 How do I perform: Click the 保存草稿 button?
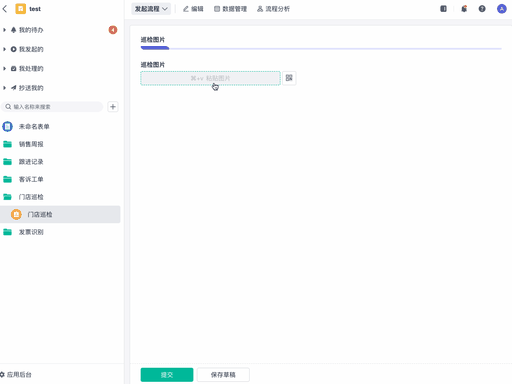click(223, 375)
